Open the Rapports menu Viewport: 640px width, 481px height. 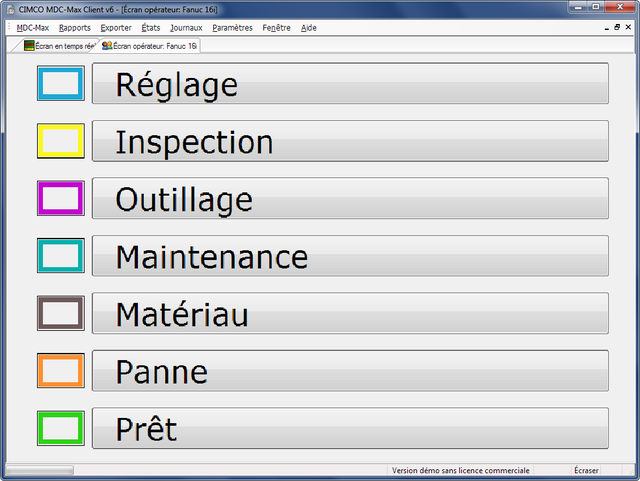(x=75, y=28)
